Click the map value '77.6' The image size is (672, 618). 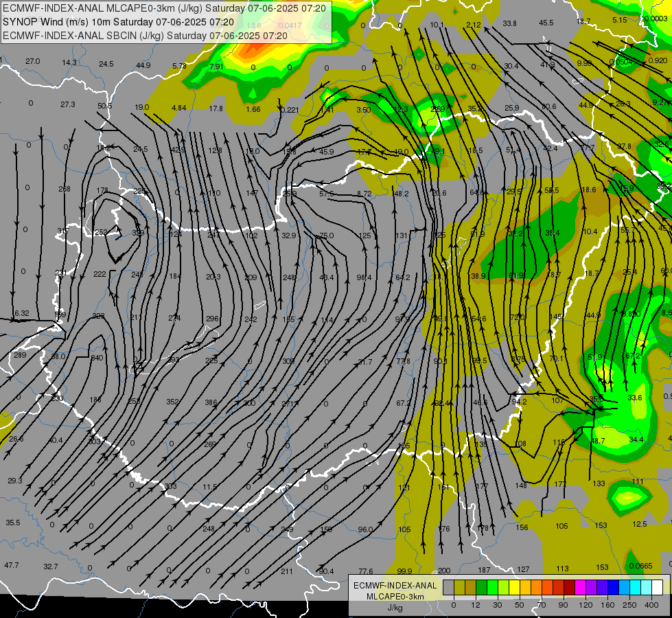pyautogui.click(x=366, y=571)
